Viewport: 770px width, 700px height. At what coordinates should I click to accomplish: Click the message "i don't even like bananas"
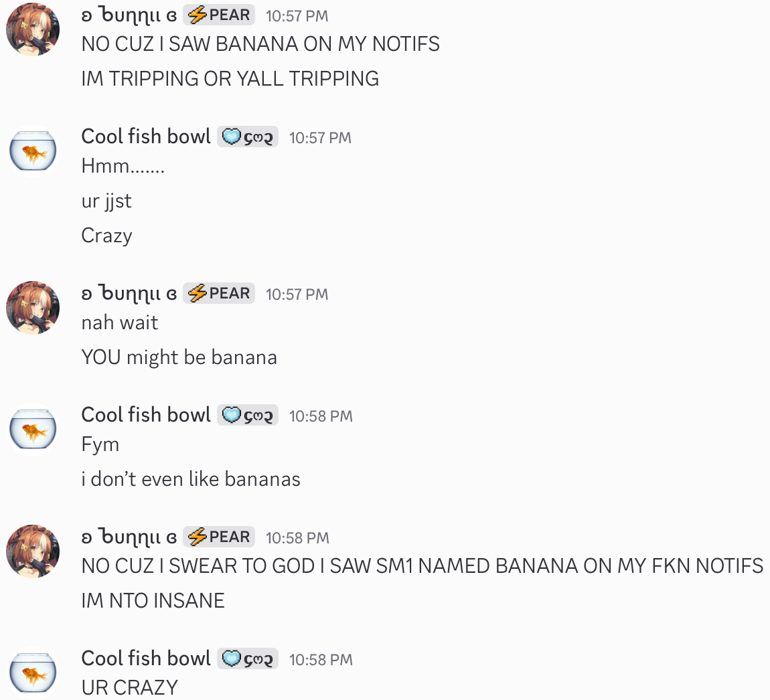tap(191, 479)
